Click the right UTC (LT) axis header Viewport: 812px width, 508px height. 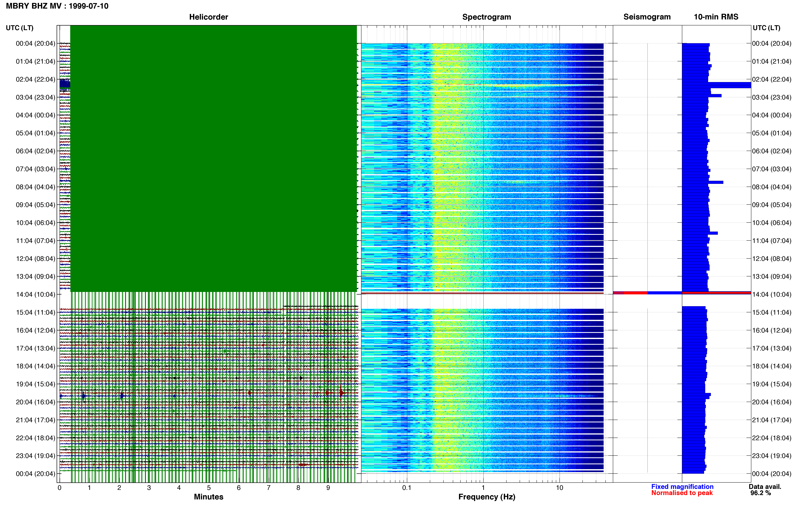pos(766,28)
